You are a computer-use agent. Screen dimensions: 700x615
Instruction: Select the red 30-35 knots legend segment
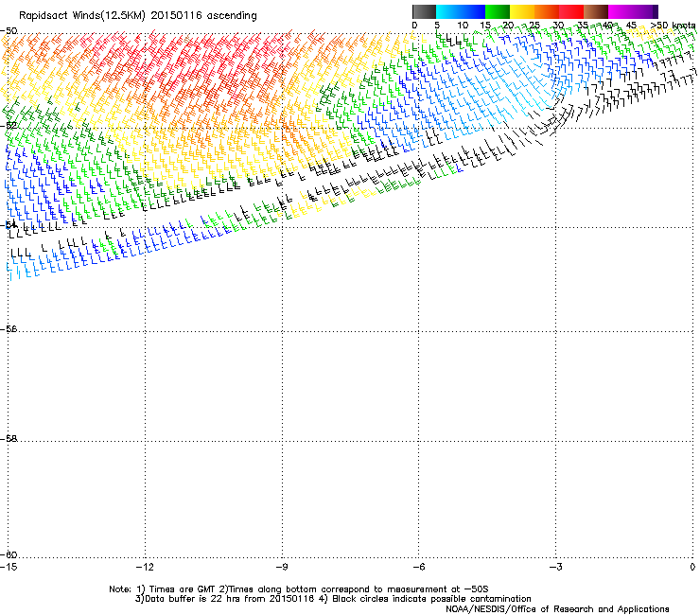pos(571,11)
